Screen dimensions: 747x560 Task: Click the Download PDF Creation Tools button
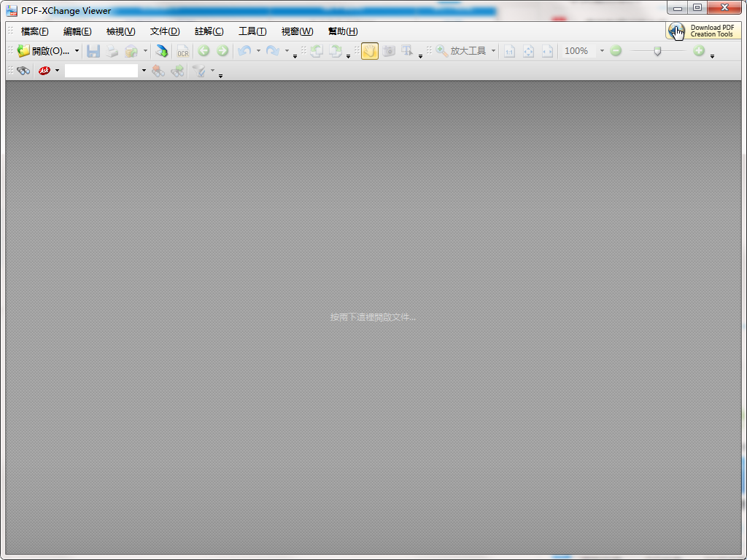703,31
